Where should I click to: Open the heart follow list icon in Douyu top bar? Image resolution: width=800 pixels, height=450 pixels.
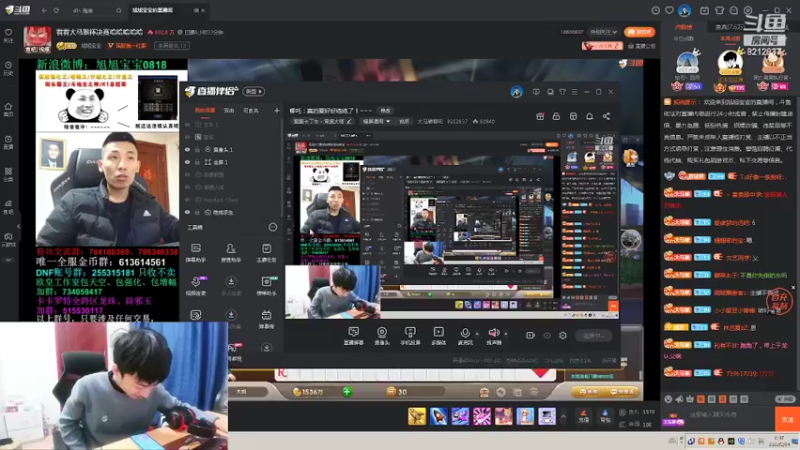coord(669,10)
